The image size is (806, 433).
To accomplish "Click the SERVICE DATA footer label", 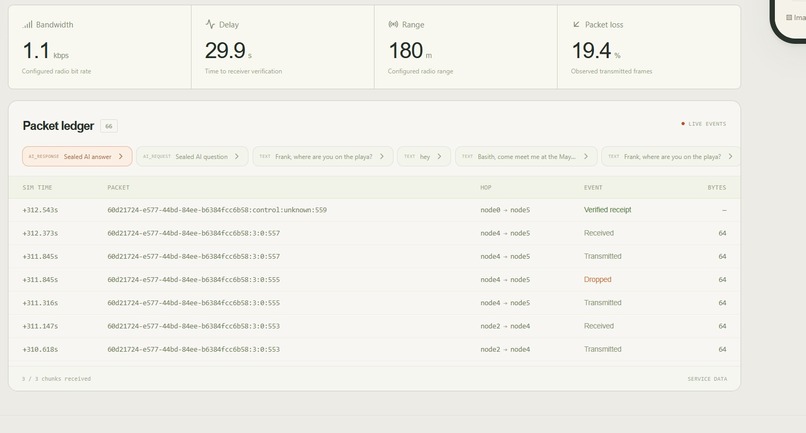I will (707, 379).
